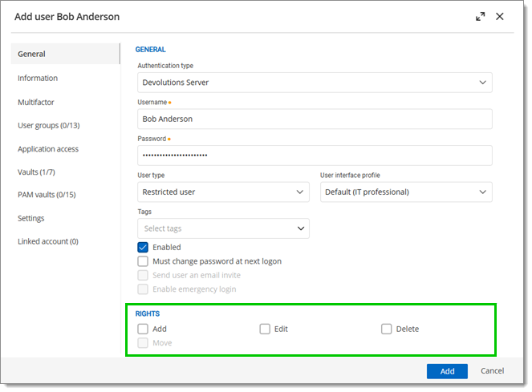Click the dialog title Add user Bob Anderson
This screenshot has height=392, width=532.
[x=67, y=17]
